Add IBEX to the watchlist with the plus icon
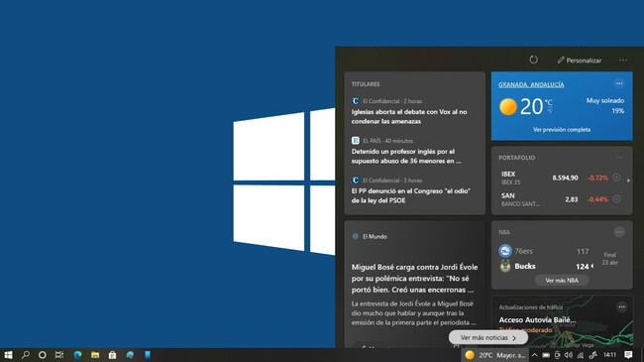The image size is (644, 362). tap(616, 178)
